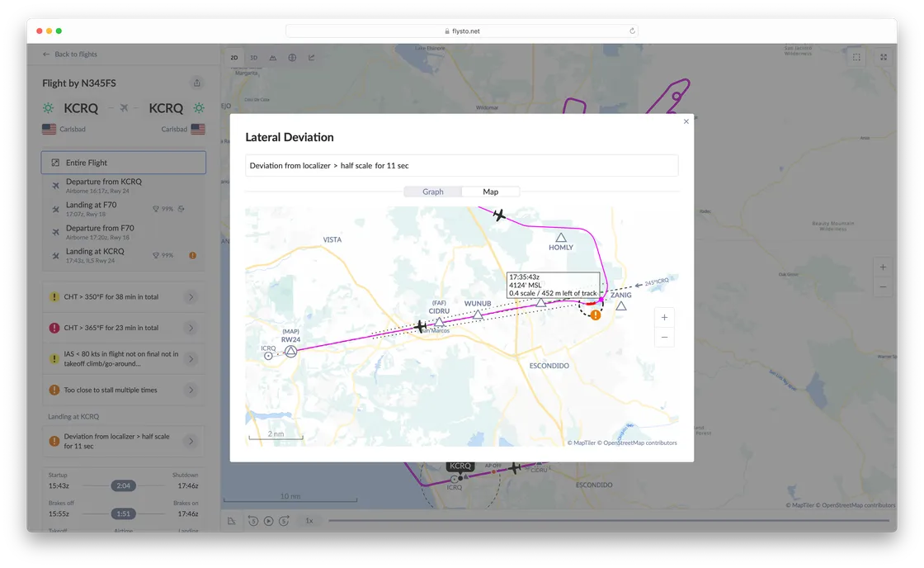Click the KCRQ airport label on main map
924x568 pixels.
coord(460,466)
